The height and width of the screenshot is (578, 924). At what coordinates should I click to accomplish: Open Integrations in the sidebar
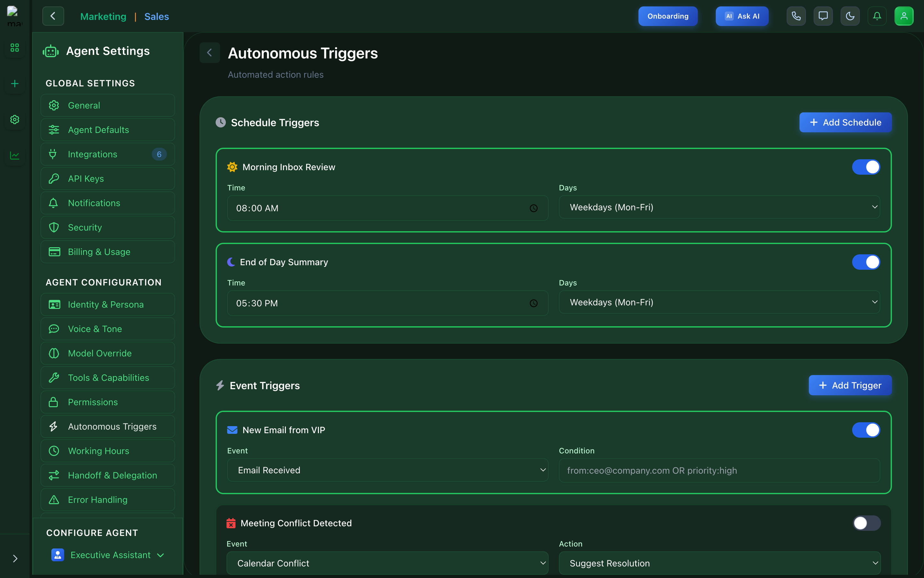(108, 154)
